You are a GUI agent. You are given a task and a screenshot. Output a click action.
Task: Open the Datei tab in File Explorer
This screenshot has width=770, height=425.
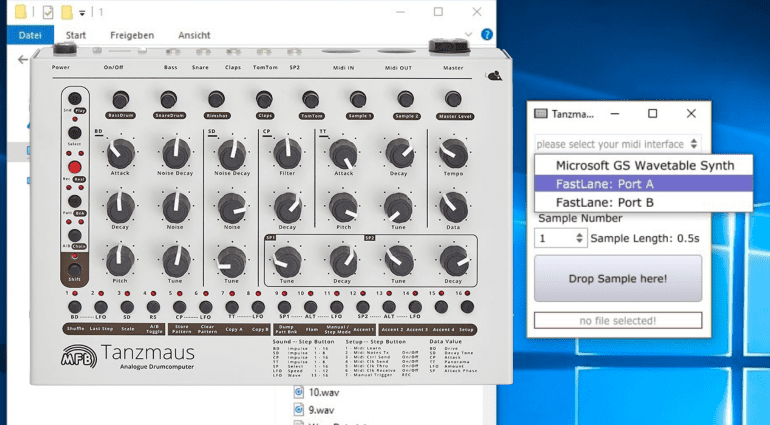click(x=30, y=35)
